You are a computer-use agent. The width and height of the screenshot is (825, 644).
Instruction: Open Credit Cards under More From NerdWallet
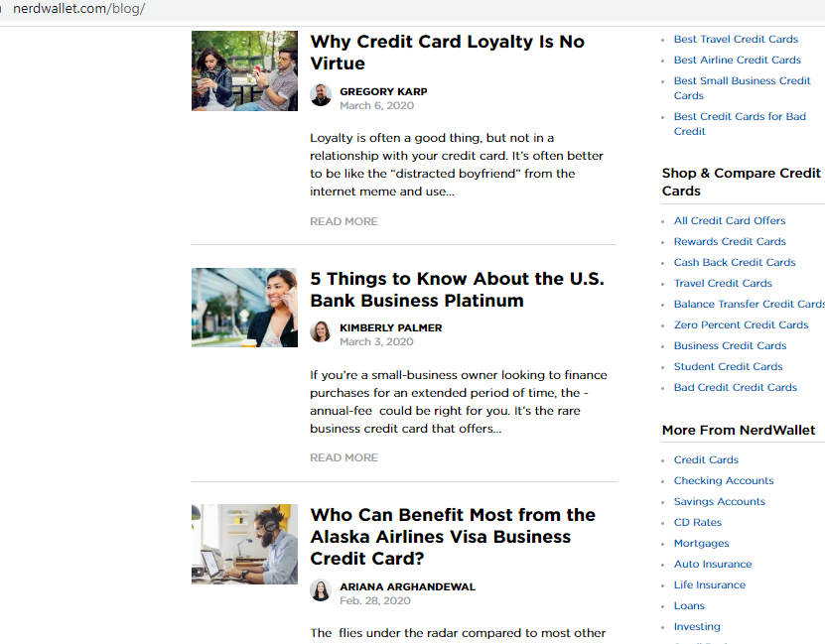(x=707, y=459)
